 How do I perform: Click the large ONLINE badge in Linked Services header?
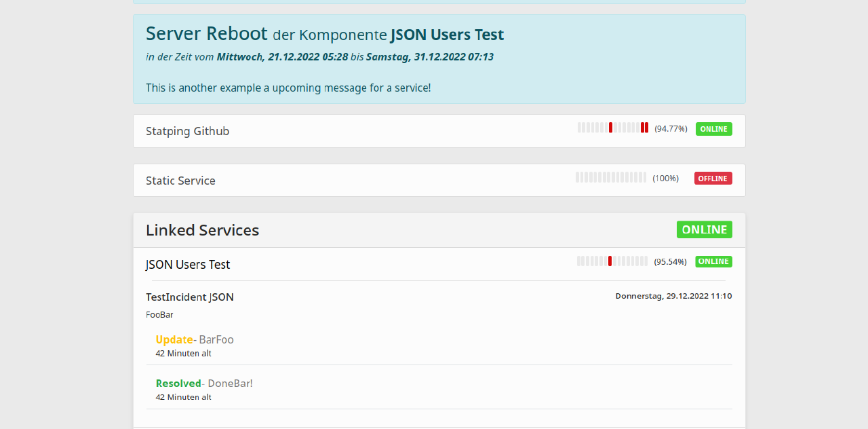704,229
